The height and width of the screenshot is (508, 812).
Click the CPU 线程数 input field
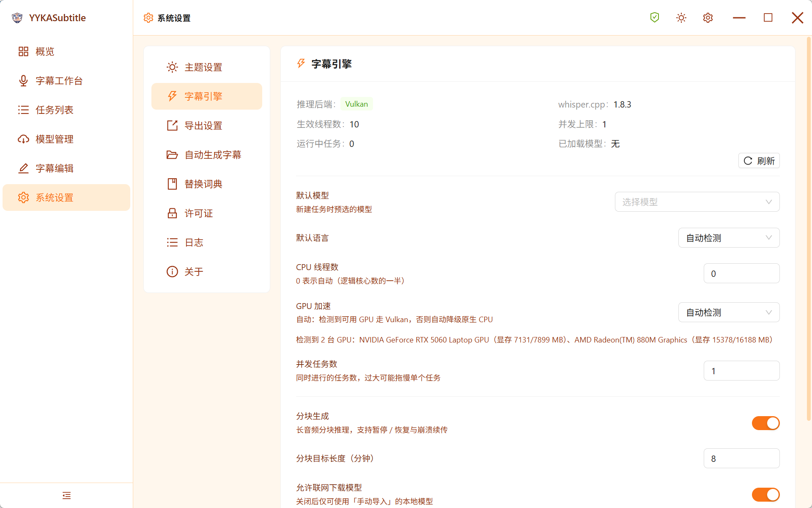tap(742, 273)
